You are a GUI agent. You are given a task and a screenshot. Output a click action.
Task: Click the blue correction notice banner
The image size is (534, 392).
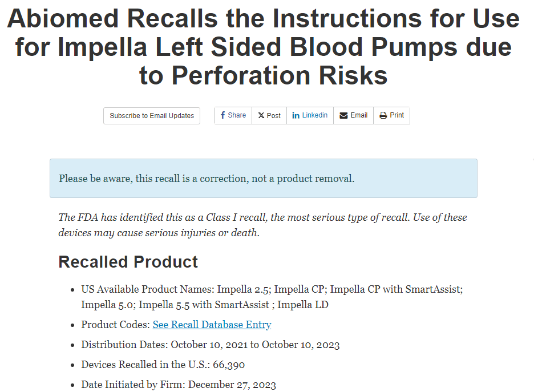coord(263,179)
